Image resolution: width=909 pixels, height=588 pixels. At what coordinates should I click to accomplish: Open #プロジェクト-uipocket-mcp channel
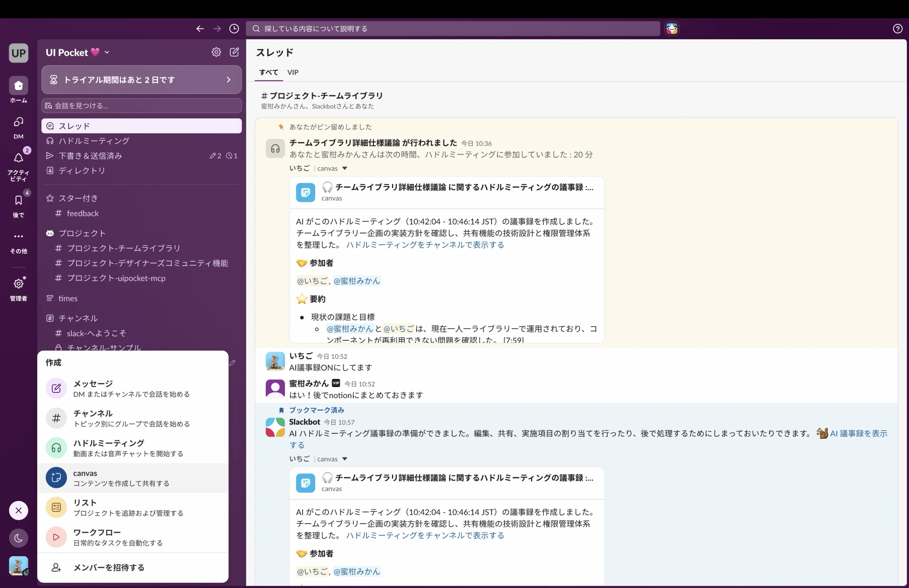tap(142, 278)
